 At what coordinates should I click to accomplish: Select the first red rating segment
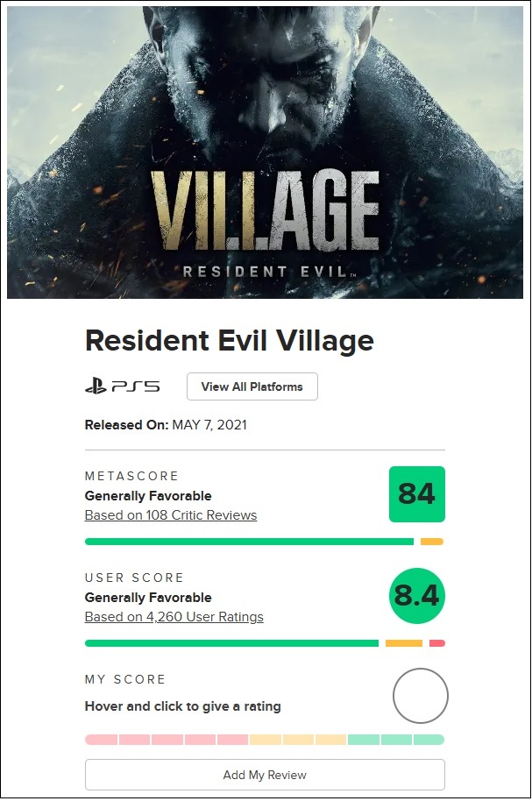(x=101, y=740)
